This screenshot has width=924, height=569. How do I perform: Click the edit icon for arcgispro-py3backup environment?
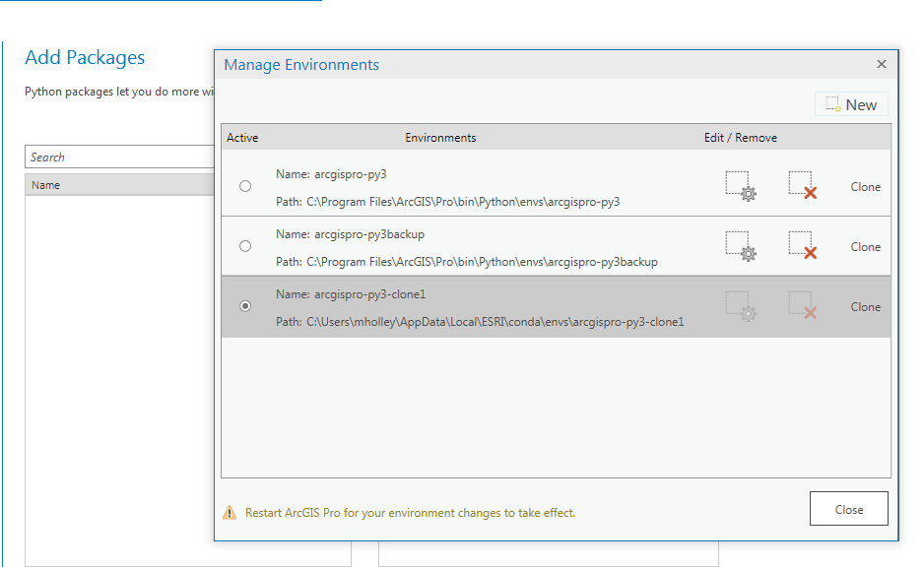click(x=741, y=246)
